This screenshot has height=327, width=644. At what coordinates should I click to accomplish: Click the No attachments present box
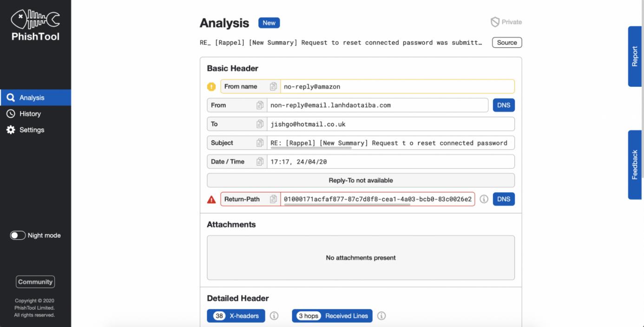[x=361, y=258]
